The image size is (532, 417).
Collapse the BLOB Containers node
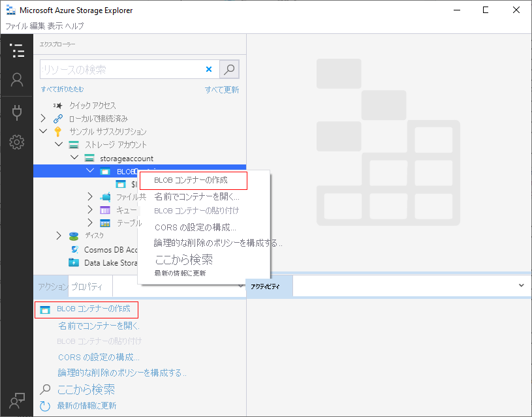[90, 171]
